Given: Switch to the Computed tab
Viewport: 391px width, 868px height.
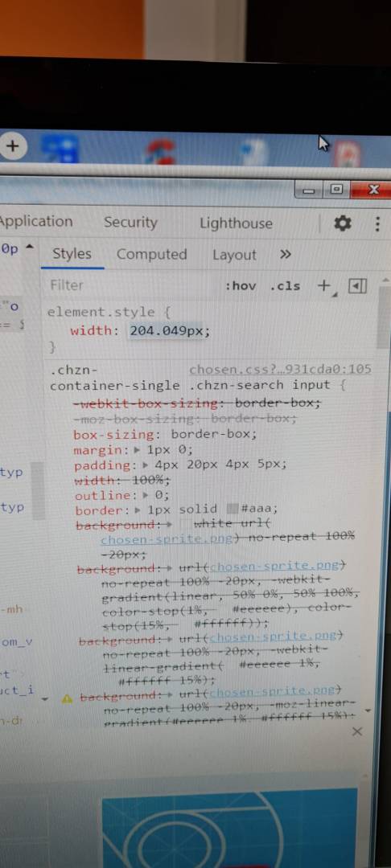Looking at the screenshot, I should tap(152, 255).
